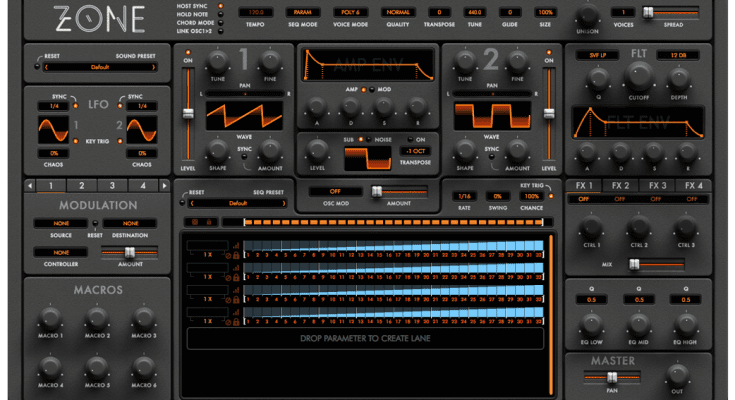Screen dimensions: 735x400
Task: Click the oscillator 1 sawtooth wave display
Action: click(x=245, y=115)
